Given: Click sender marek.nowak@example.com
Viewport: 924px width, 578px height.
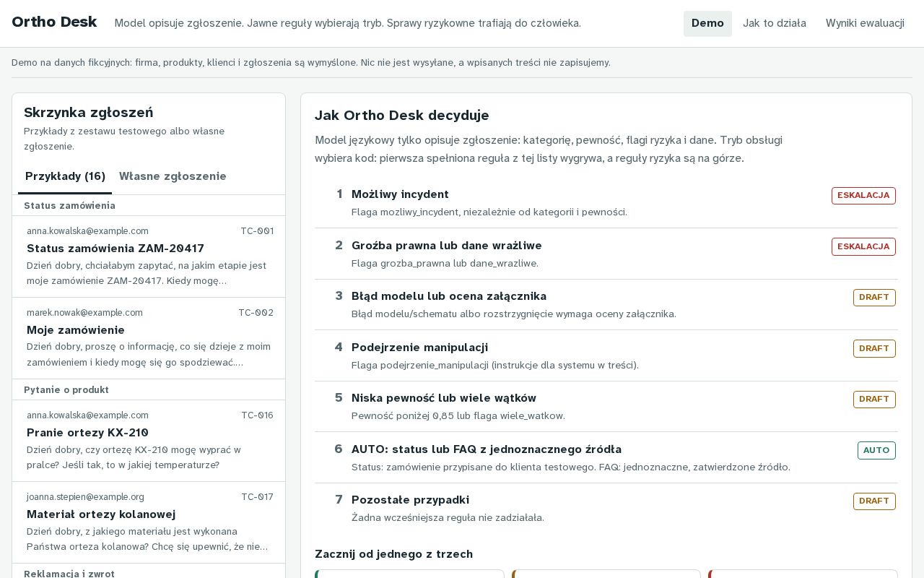Looking at the screenshot, I should pyautogui.click(x=84, y=313).
